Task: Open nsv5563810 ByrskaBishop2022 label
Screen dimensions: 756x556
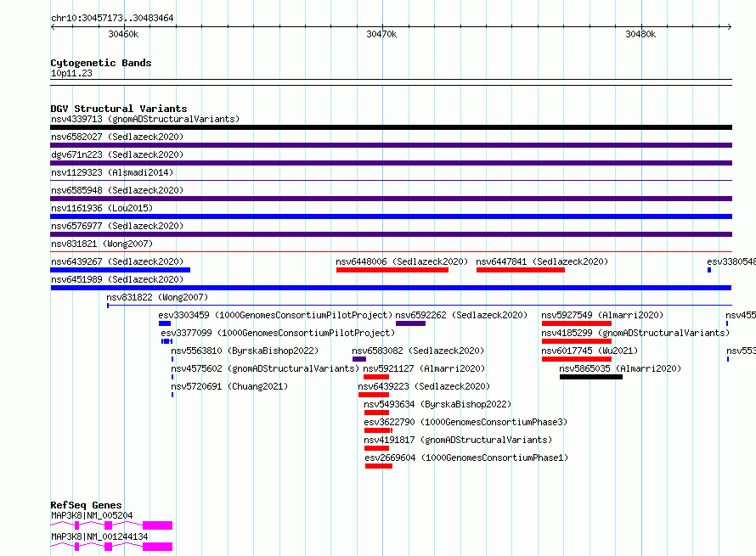Action: 245,351
